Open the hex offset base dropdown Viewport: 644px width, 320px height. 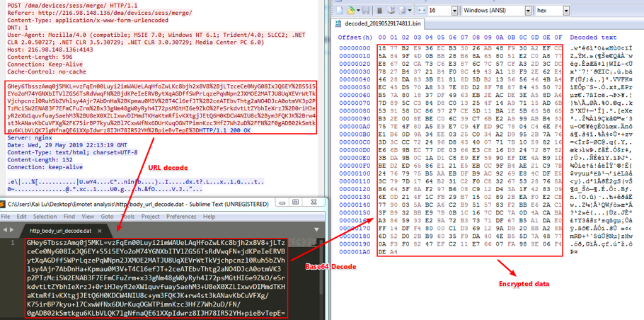(566, 11)
